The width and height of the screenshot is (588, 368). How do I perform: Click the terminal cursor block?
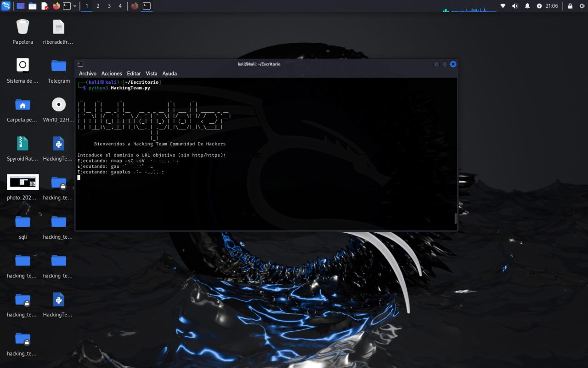[79, 178]
